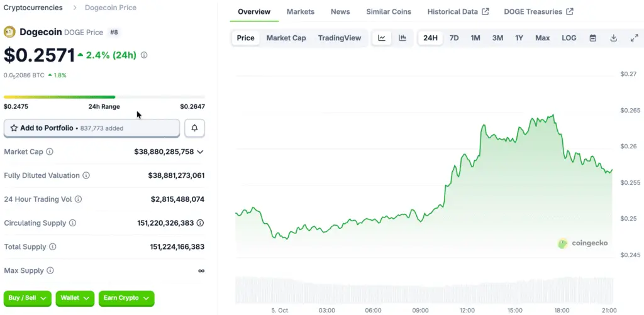Viewport: 644px width, 315px height.
Task: Click the price alert bell icon
Action: 194,128
